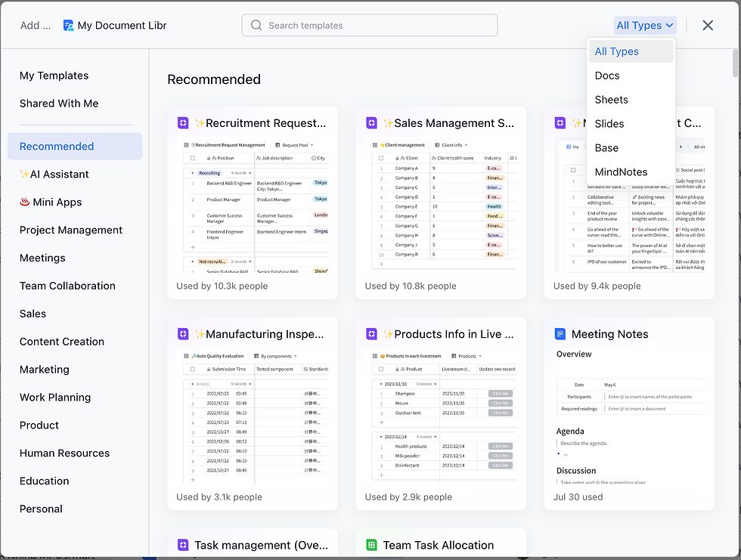Click Base icon on Products Info card
Screen dimensions: 741x560
coord(371,334)
